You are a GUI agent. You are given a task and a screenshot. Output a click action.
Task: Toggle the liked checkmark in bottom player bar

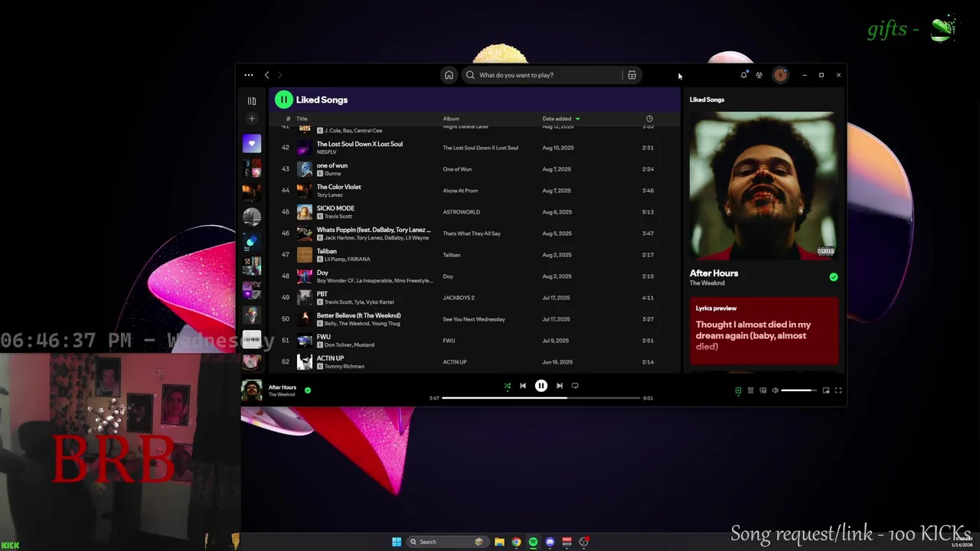click(308, 390)
